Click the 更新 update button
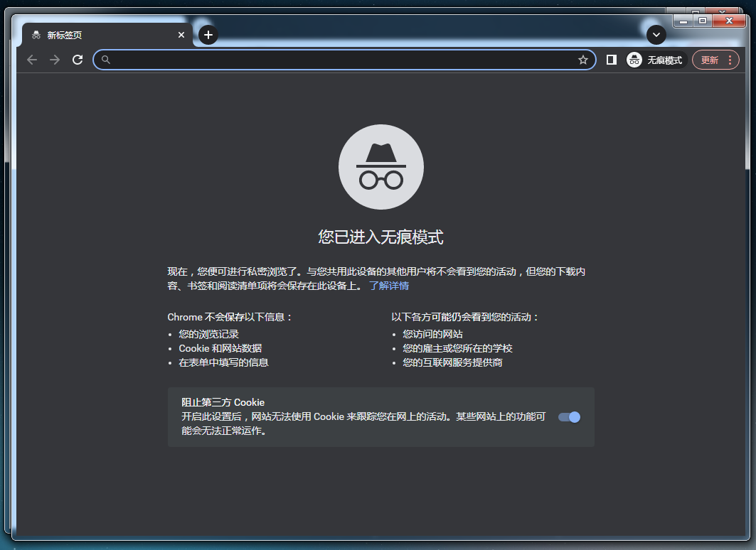The image size is (756, 550). click(x=709, y=60)
